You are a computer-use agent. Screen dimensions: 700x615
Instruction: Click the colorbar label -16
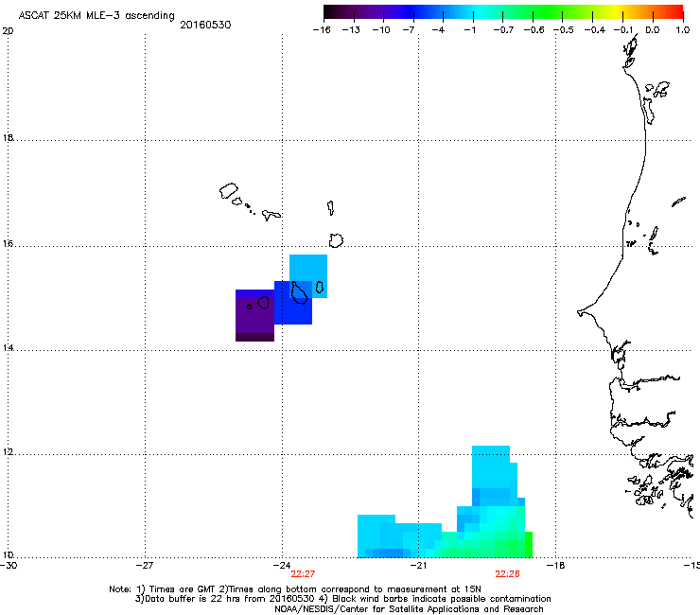(x=322, y=30)
